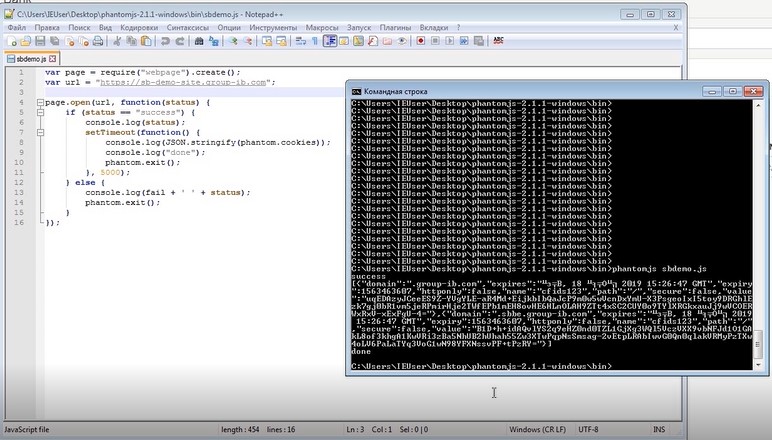Screen dimensions: 772x440
Task: Click the Close document toolbar icon
Action: pos(69,41)
